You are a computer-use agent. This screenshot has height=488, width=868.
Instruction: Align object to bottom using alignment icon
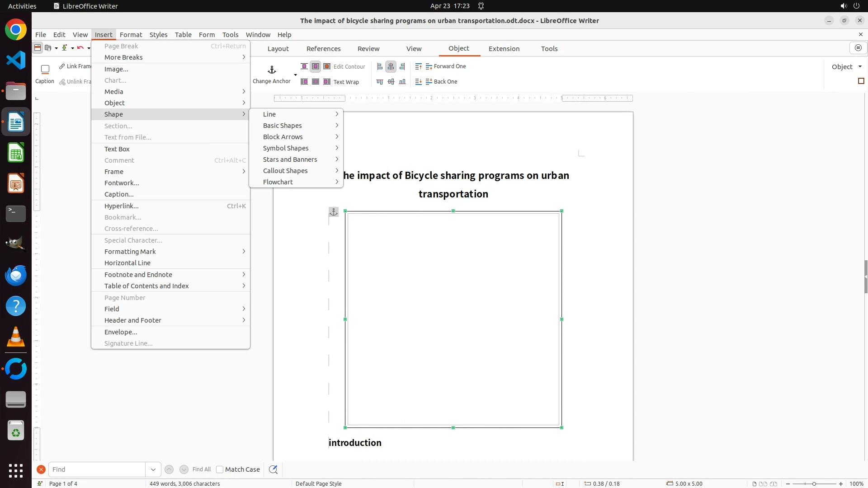[x=402, y=82]
